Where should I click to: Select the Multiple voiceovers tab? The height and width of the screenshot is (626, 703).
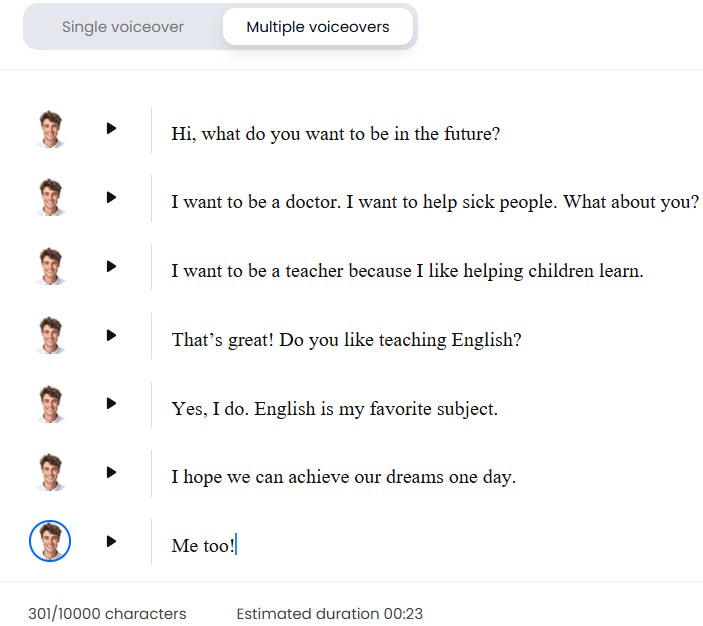318,27
